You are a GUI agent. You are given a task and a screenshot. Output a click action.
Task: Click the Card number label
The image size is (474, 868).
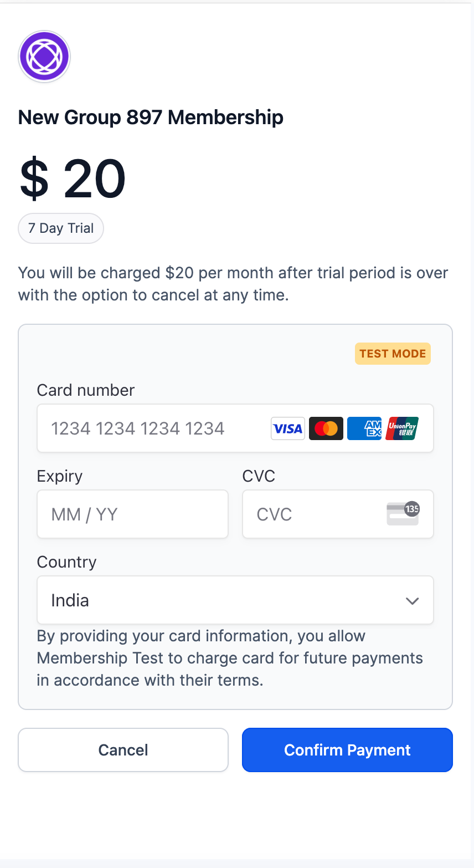click(x=86, y=390)
